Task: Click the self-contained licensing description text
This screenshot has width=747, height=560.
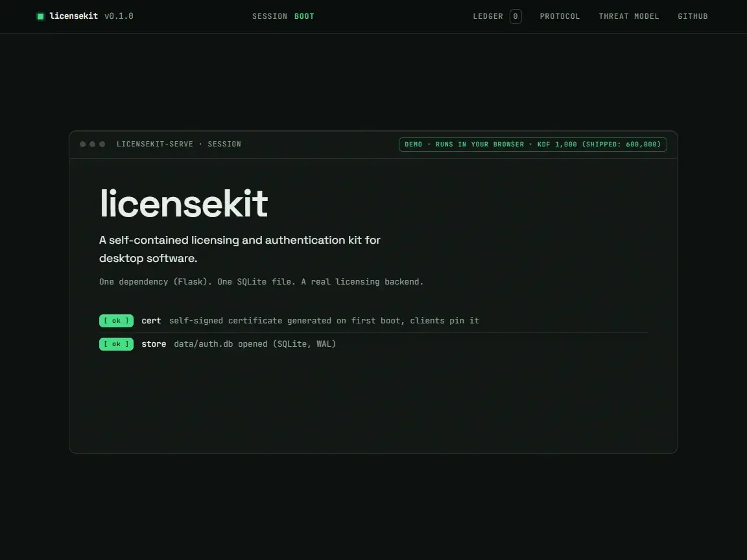Action: click(240, 249)
